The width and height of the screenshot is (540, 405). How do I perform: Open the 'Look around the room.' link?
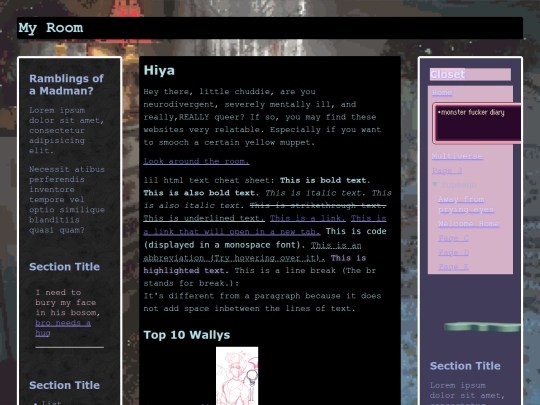point(196,161)
